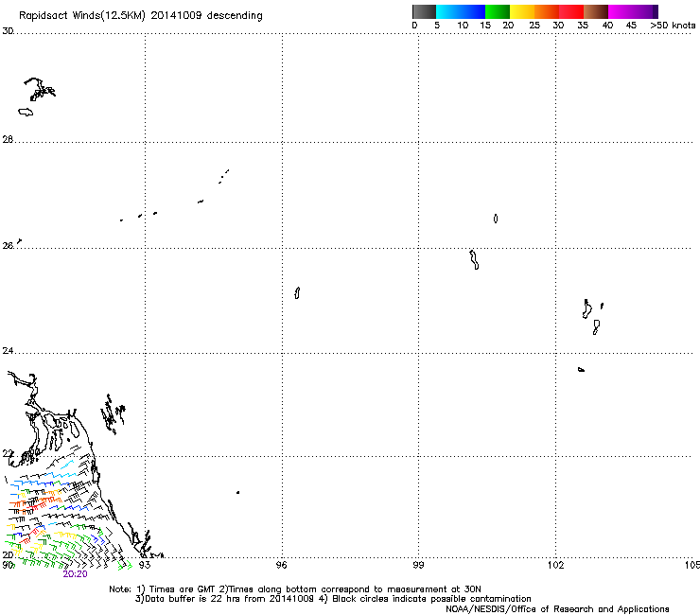Click the 22 latitude axis label
The width and height of the screenshot is (700, 615).
8,454
